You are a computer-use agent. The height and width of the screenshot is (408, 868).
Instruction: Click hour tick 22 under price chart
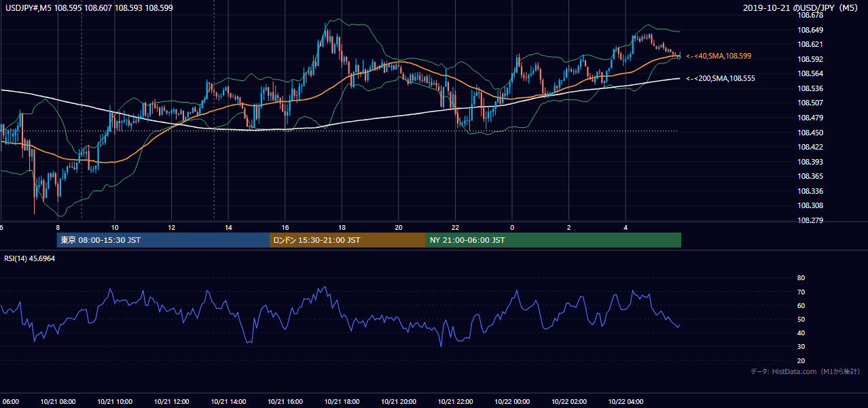455,227
